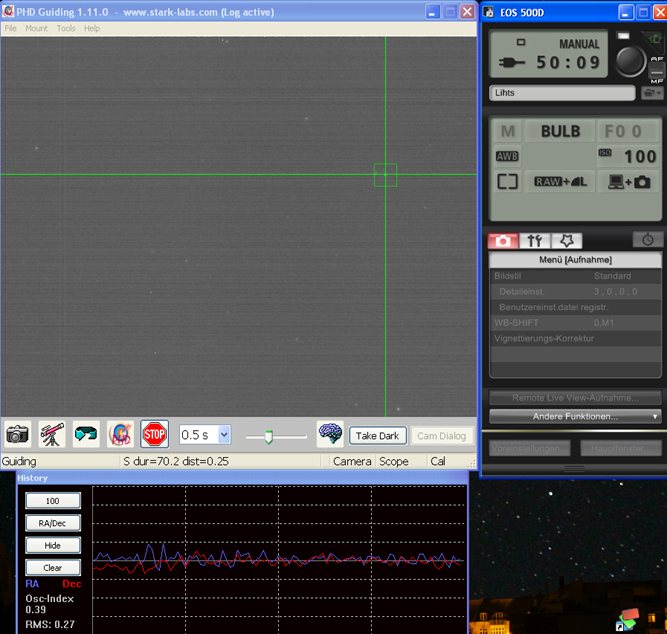The height and width of the screenshot is (634, 667).
Task: Open advanced settings via the brain icon
Action: (330, 434)
